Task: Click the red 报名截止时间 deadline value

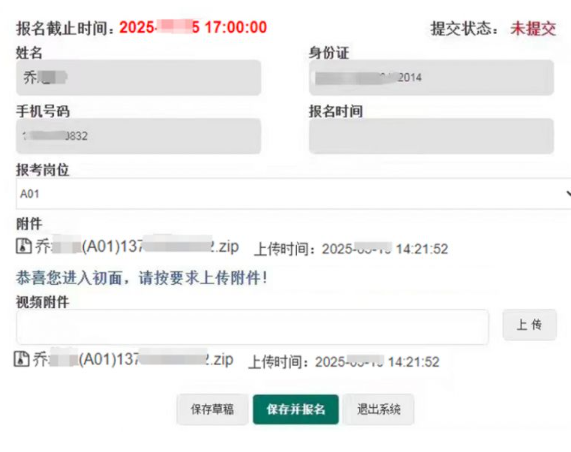Action: (193, 27)
